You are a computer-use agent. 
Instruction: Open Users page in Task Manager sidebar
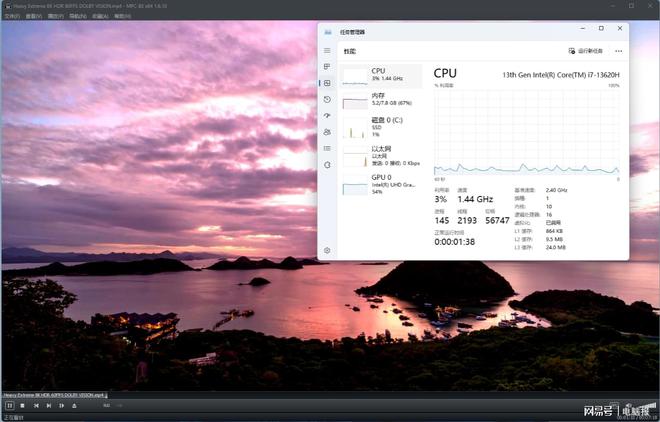click(x=327, y=132)
